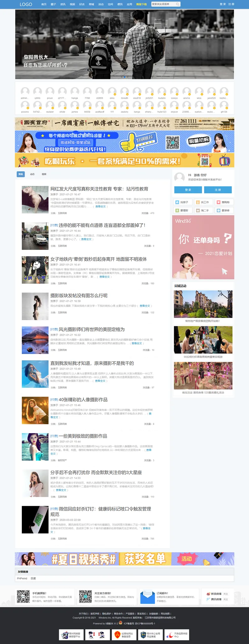Click the mobile QR code icon in footer
The height and width of the screenshot is (644, 249).
click(x=23, y=596)
